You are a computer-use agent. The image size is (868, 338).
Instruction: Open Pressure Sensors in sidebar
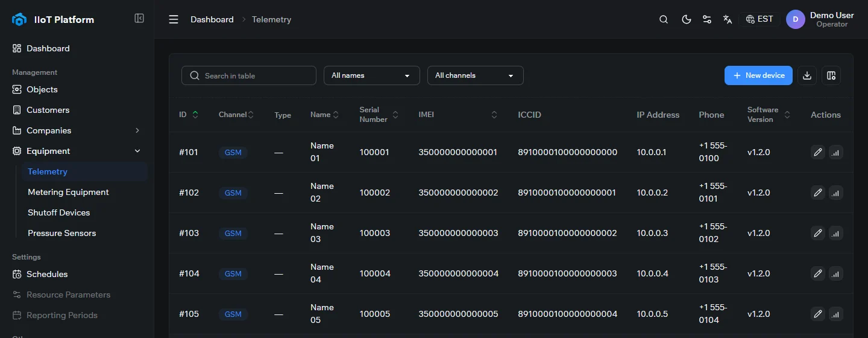(84, 233)
